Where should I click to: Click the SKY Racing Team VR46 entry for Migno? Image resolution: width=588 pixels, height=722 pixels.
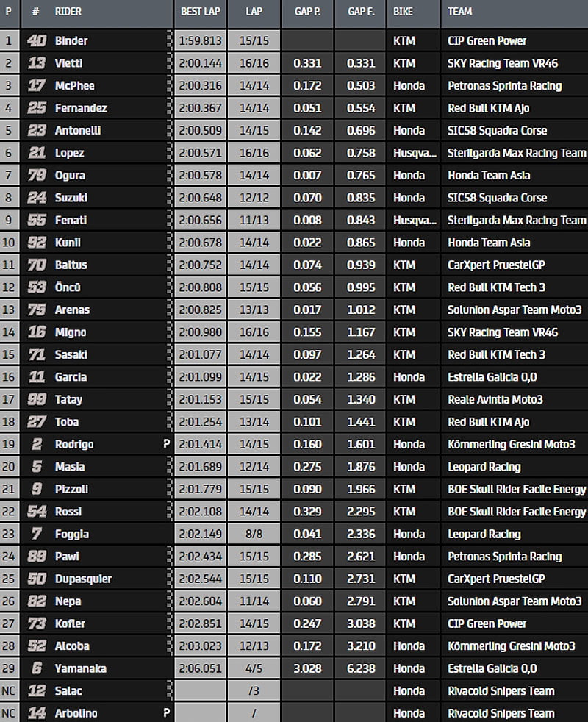coord(502,332)
